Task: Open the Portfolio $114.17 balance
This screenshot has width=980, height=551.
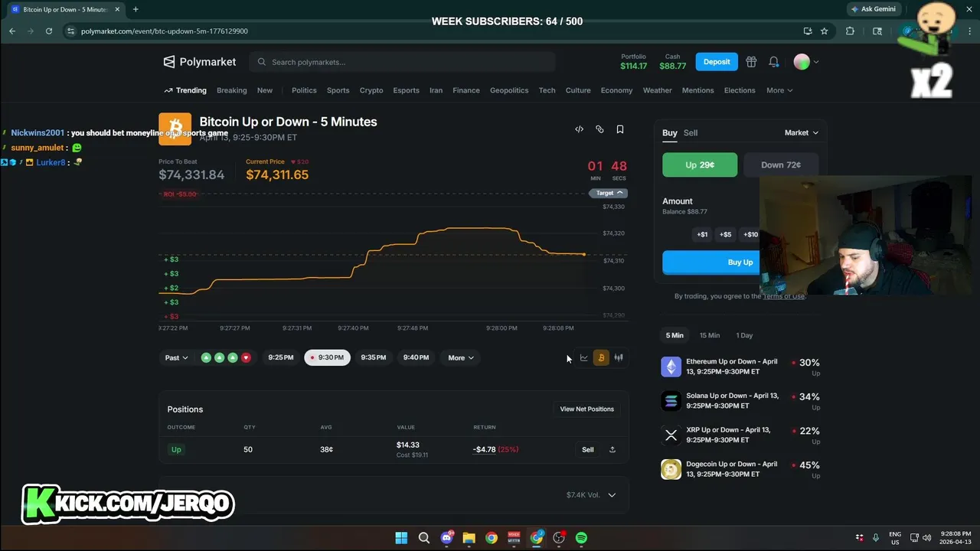Action: click(634, 62)
